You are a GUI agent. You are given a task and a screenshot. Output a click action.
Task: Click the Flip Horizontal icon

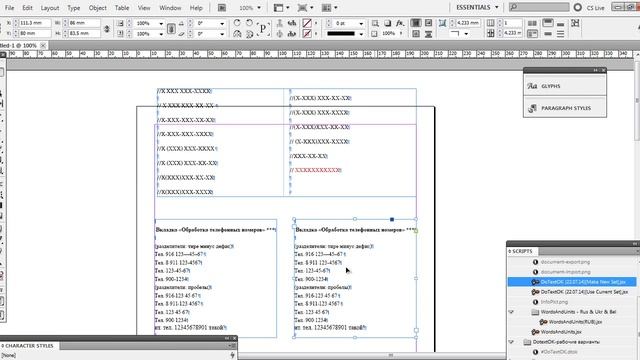[237, 34]
